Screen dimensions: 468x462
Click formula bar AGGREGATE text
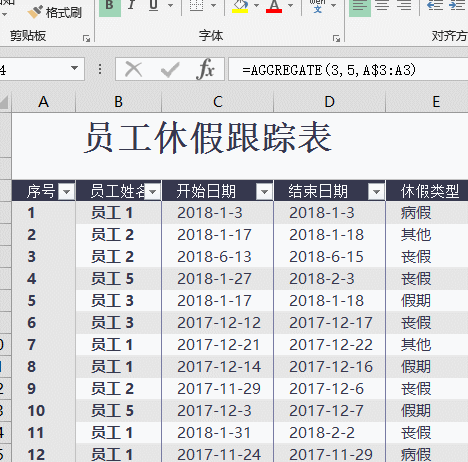(x=329, y=70)
